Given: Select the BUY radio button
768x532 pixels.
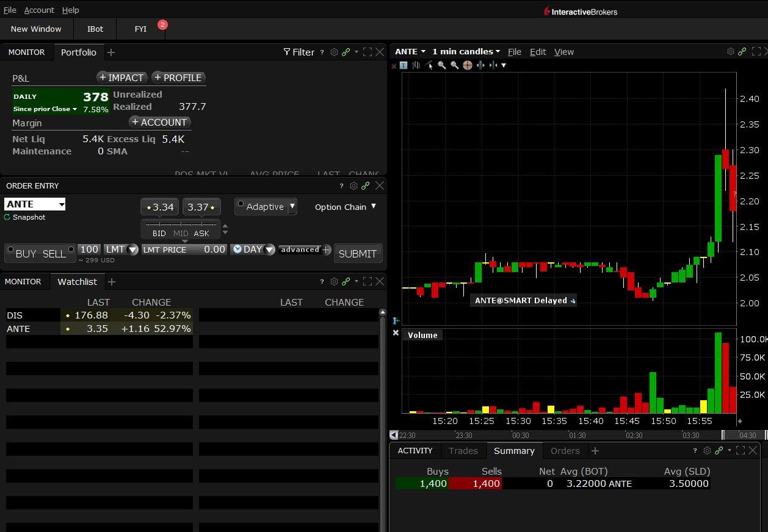Looking at the screenshot, I should coord(10,250).
